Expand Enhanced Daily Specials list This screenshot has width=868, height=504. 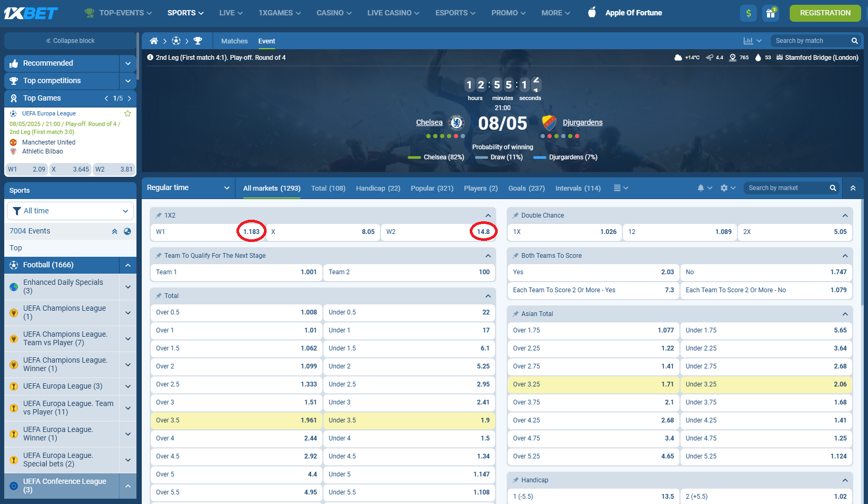pos(128,287)
